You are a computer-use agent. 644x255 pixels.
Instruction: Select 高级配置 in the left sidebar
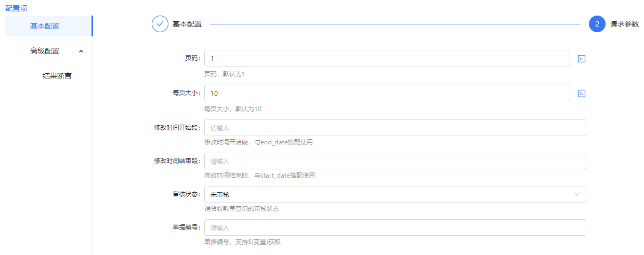(x=45, y=51)
